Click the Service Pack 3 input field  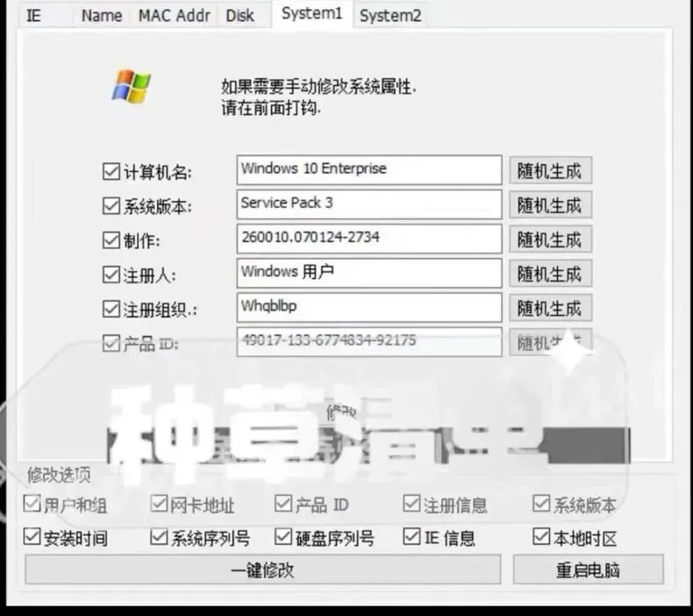coord(369,204)
